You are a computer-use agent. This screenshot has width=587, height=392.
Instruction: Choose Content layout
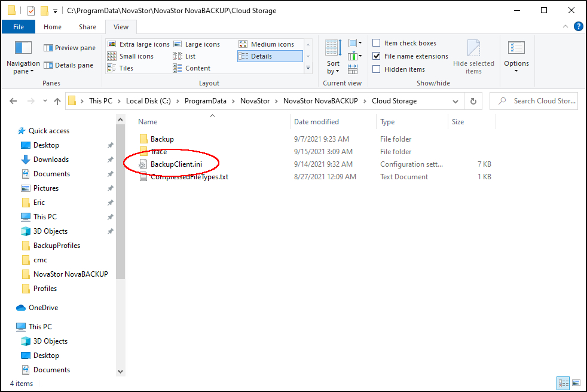(192, 68)
